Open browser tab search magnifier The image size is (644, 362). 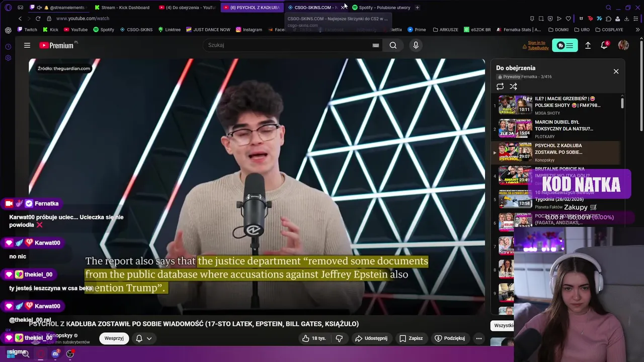(608, 8)
